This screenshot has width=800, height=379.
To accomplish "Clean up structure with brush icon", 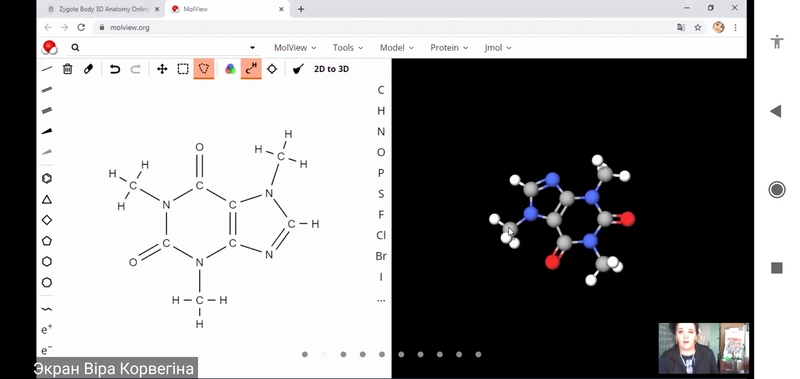I will [x=298, y=69].
